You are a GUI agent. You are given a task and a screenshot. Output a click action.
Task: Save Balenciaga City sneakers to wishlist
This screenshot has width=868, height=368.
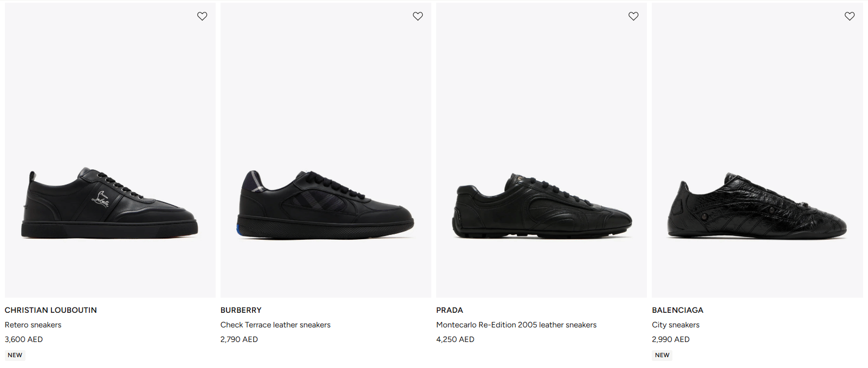click(x=850, y=16)
